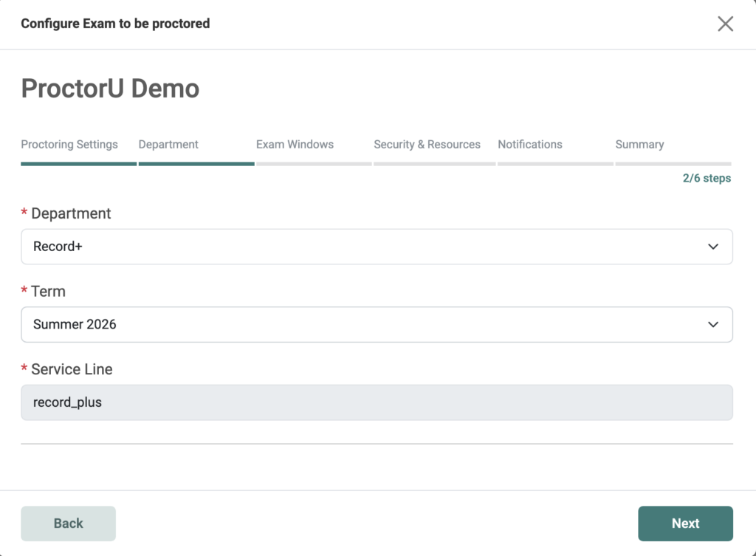Click the Service Line label

click(72, 369)
